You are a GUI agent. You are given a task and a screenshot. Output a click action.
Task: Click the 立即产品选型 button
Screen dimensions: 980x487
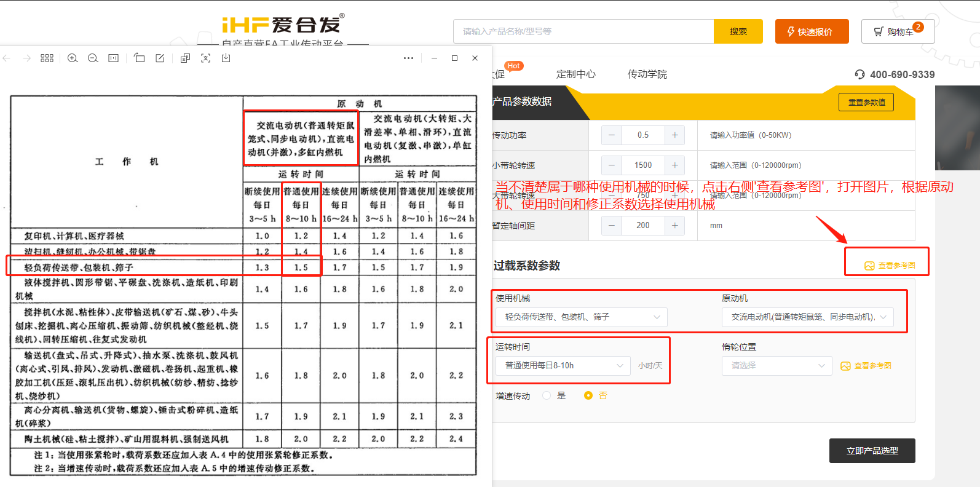[872, 451]
